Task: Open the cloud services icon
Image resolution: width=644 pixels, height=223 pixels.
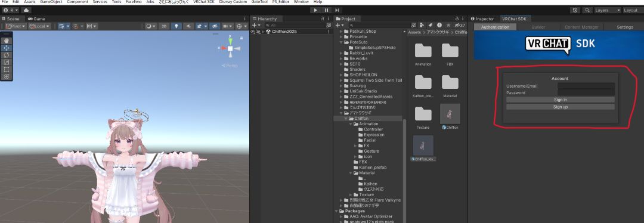Action: (x=26, y=10)
